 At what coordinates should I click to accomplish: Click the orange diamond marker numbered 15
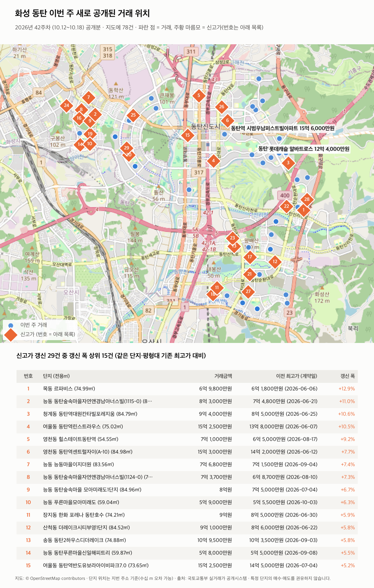coord(187,135)
